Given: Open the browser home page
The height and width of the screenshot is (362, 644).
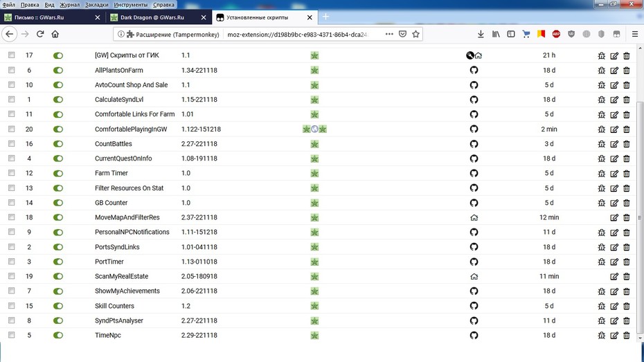Looking at the screenshot, I should 55,34.
